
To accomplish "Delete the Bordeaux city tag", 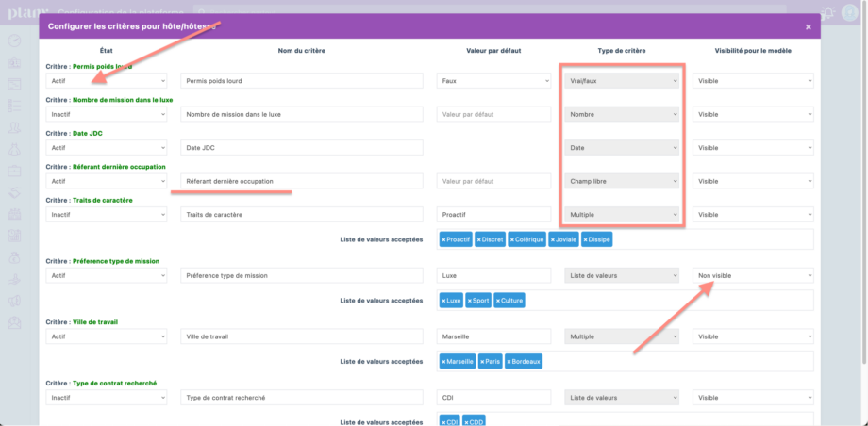I will [x=510, y=362].
